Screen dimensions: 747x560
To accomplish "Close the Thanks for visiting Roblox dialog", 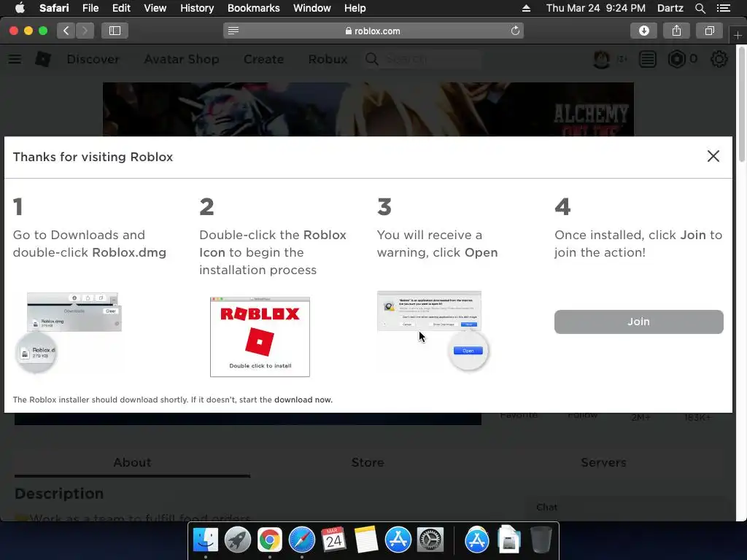I will click(x=713, y=156).
